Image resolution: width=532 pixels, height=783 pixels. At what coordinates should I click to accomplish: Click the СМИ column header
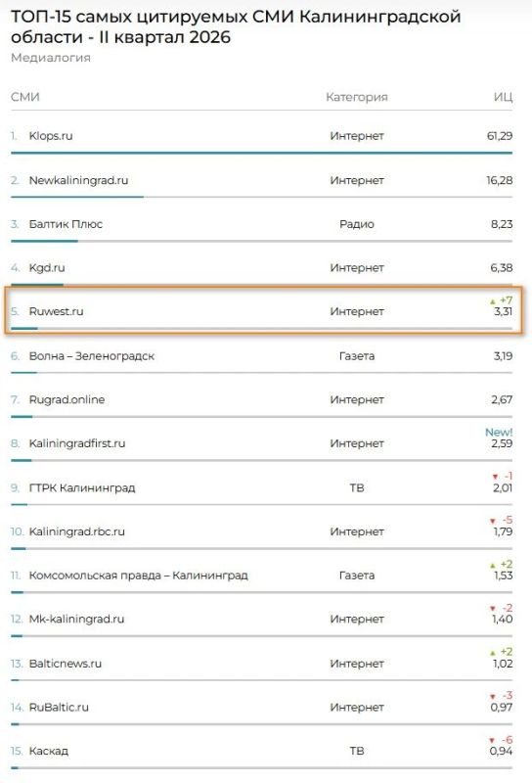click(x=25, y=97)
